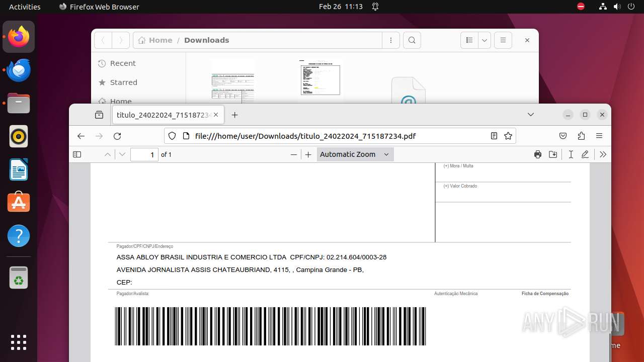The height and width of the screenshot is (362, 644).
Task: Open Firefox extensions menu
Action: [581, 136]
